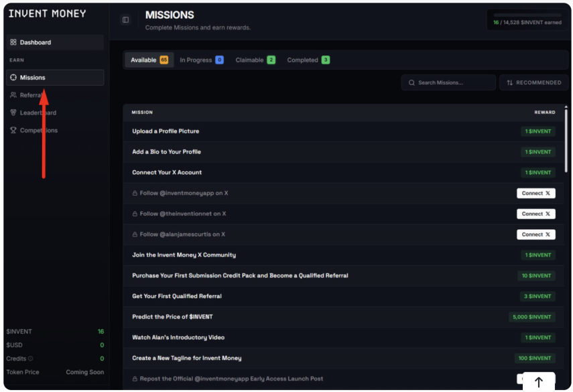The width and height of the screenshot is (573, 392).
Task: Click the Credits info icon
Action: pos(30,358)
